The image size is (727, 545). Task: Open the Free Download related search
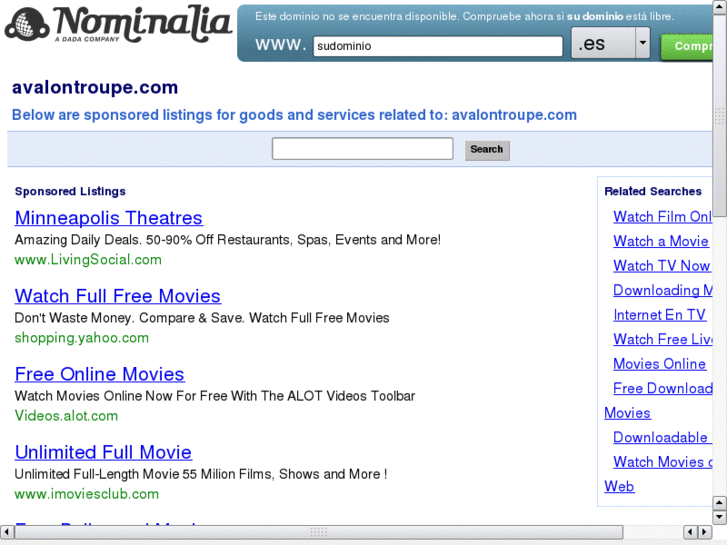point(663,389)
